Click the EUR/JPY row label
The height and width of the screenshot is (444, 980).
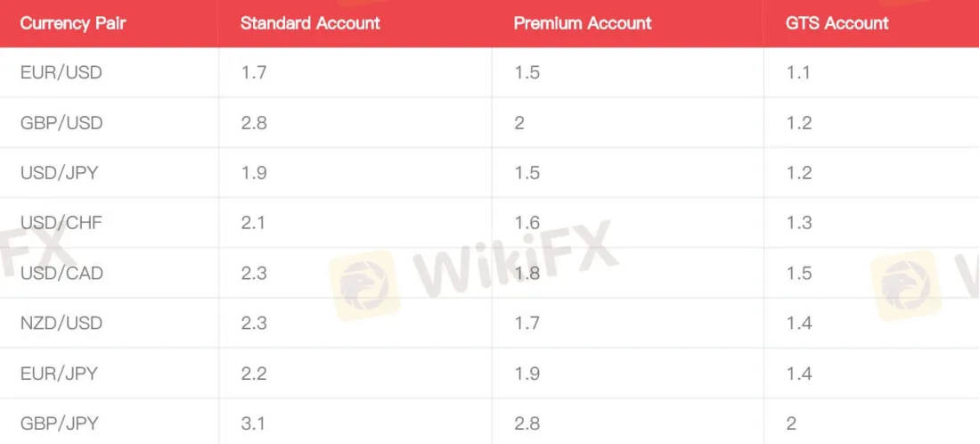[x=60, y=374]
